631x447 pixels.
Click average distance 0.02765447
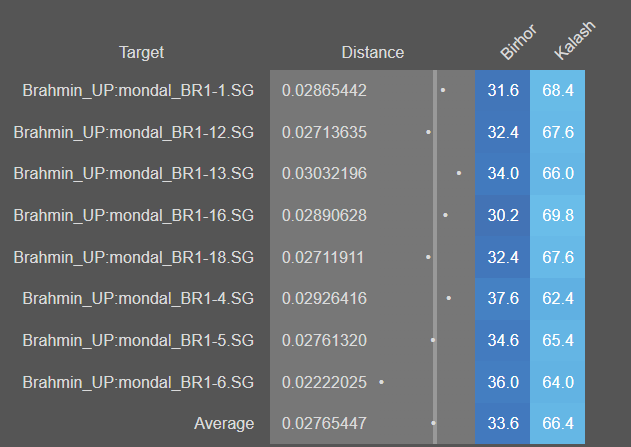[324, 423]
